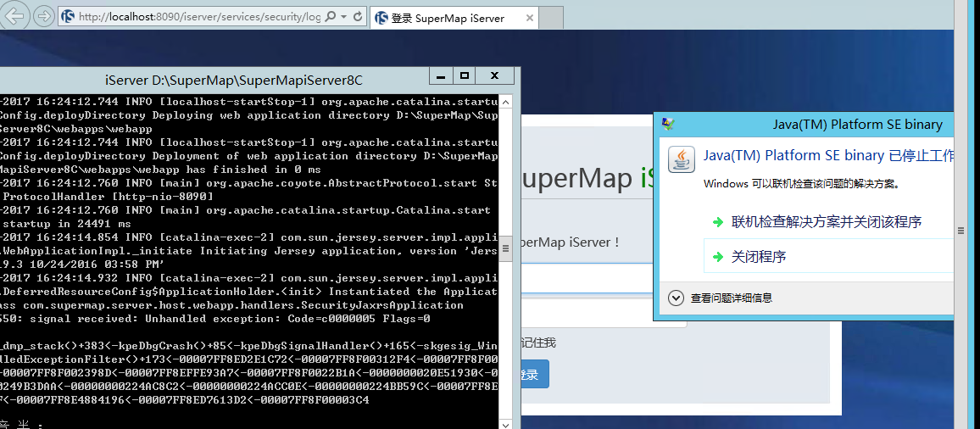Click the console scrollbar thumb
This screenshot has width=980, height=429.
click(505, 248)
